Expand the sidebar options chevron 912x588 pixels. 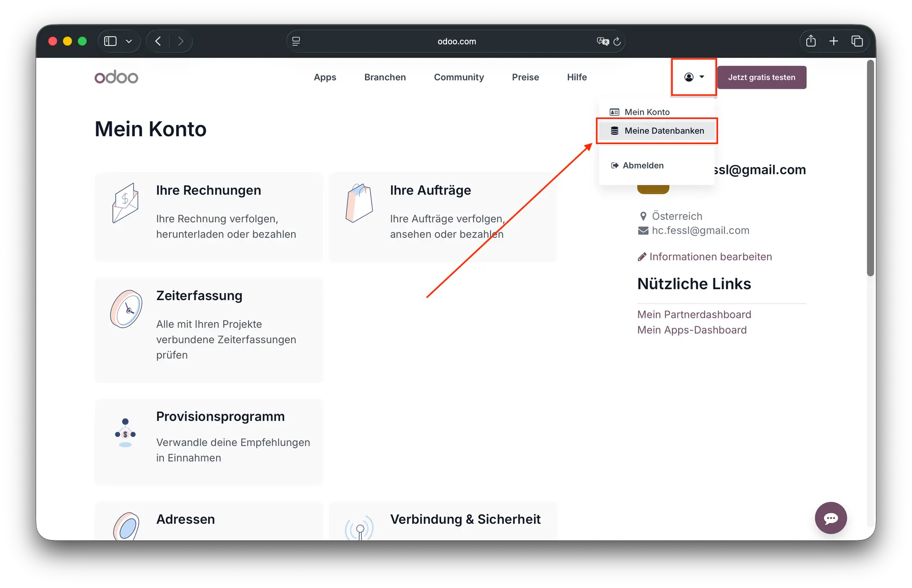[x=129, y=41]
